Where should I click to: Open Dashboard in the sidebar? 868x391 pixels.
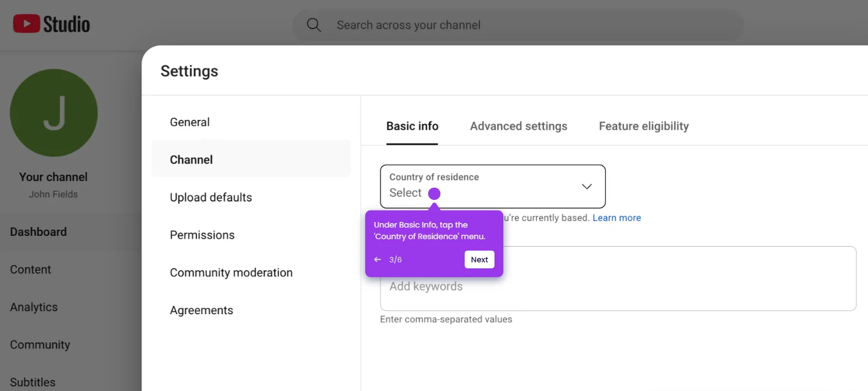click(71, 232)
